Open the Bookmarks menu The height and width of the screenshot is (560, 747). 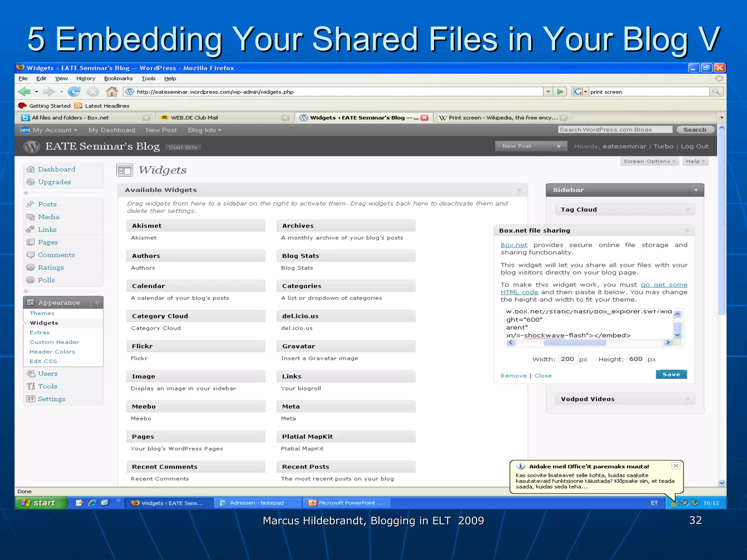[118, 78]
